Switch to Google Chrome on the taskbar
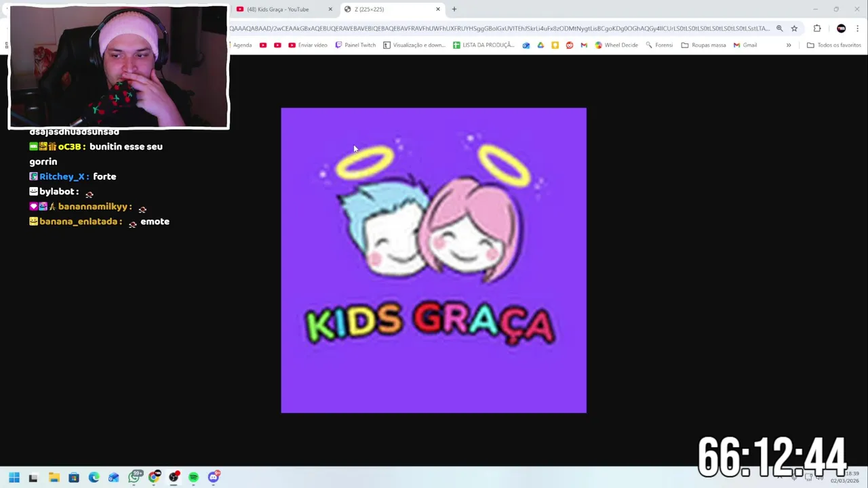This screenshot has height=488, width=868. tap(154, 477)
